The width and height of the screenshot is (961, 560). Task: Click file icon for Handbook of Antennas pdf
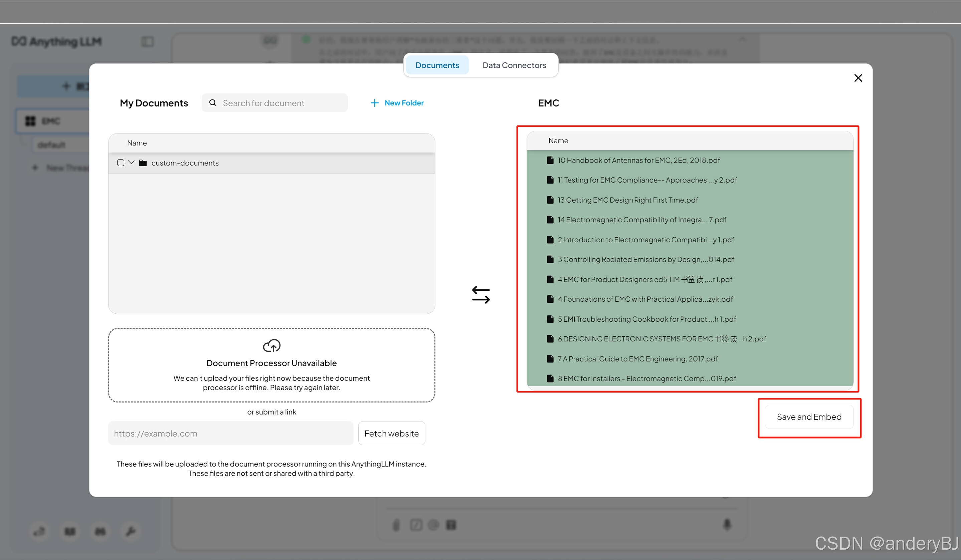(550, 160)
